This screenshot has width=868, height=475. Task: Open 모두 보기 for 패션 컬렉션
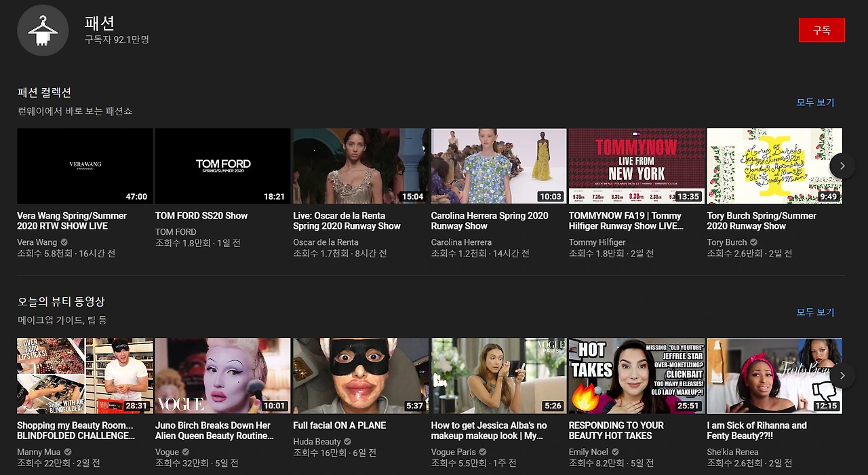click(815, 102)
